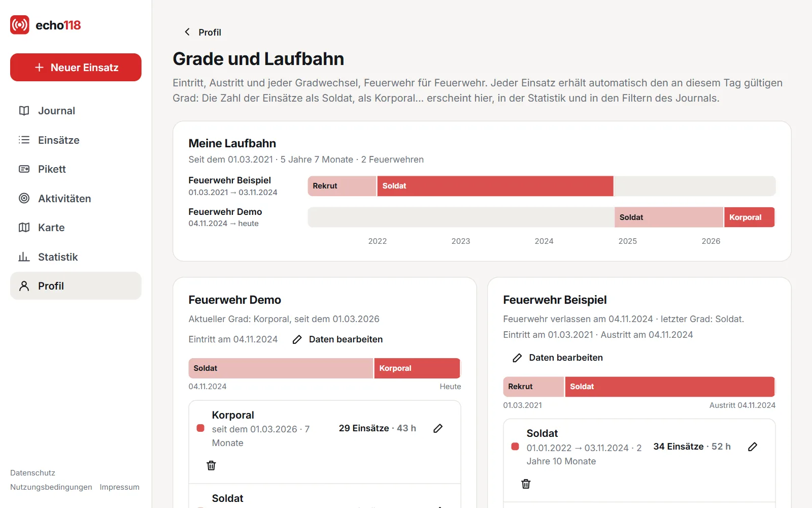This screenshot has width=812, height=508.
Task: Click Daten bearbeiten in Feuerwehr Demo card
Action: point(337,339)
